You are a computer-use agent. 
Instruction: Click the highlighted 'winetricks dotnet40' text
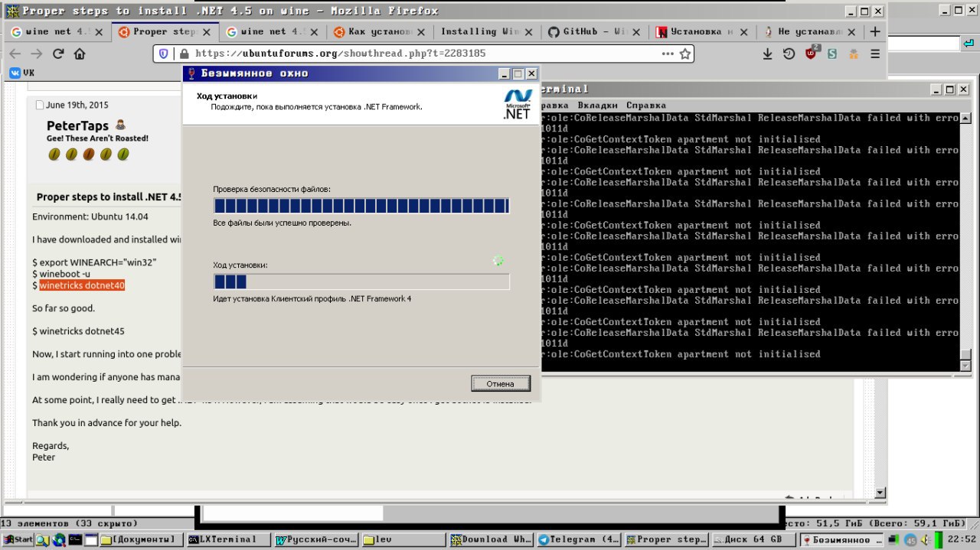tap(82, 285)
